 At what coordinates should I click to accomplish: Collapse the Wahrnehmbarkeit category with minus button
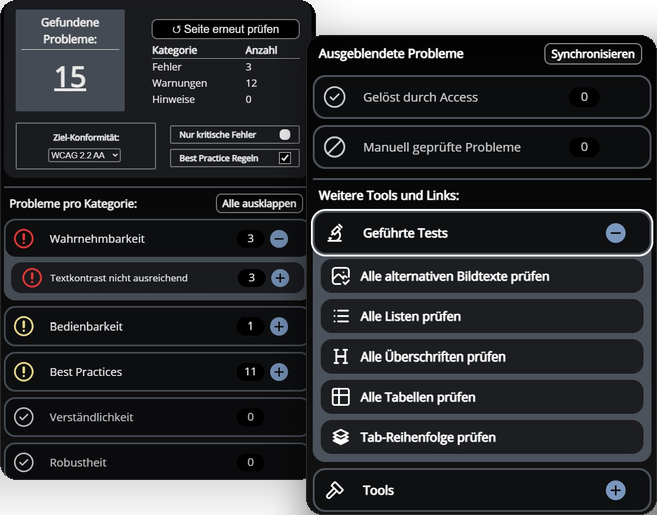pyautogui.click(x=279, y=238)
